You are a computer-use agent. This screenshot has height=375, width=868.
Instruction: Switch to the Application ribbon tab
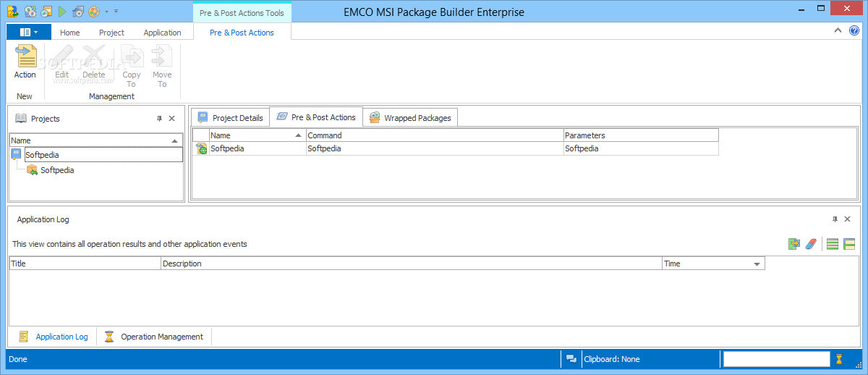tap(162, 33)
